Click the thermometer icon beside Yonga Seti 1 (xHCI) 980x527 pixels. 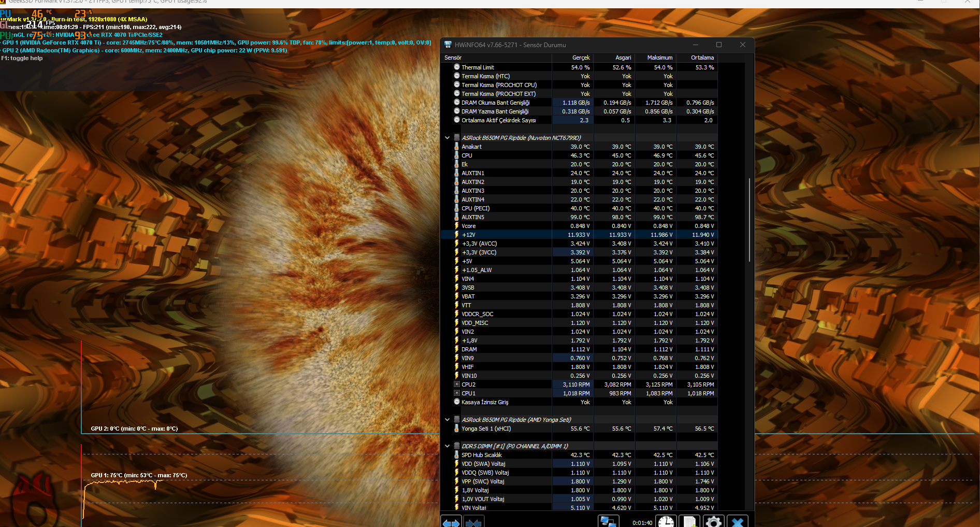point(456,429)
